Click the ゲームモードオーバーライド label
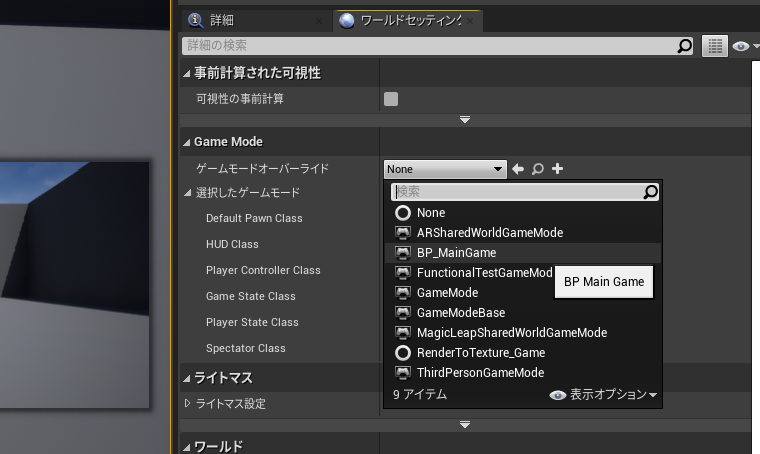 (262, 169)
